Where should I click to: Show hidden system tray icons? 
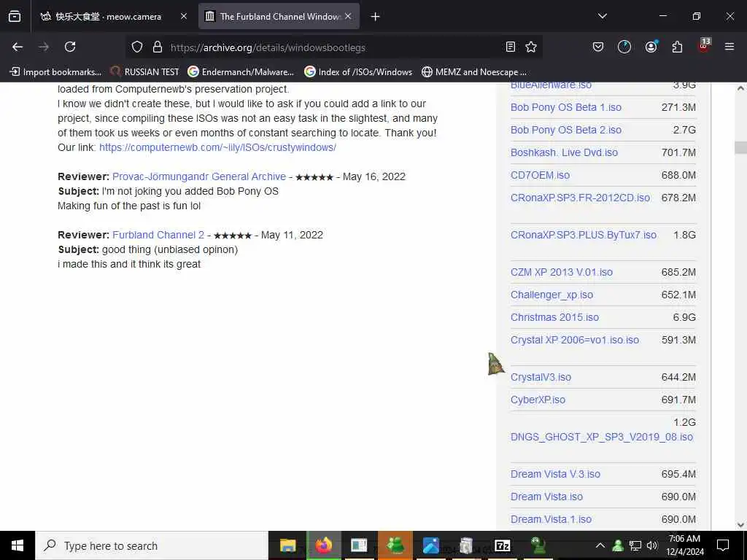click(600, 545)
